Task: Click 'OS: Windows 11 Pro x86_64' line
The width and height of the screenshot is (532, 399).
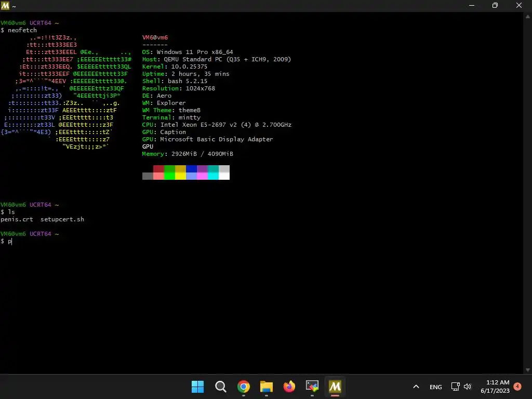Action: click(188, 52)
